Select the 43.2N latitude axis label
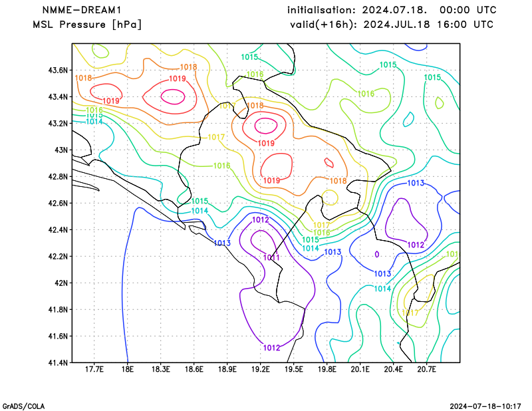This screenshot has height=411, width=532. pos(58,123)
